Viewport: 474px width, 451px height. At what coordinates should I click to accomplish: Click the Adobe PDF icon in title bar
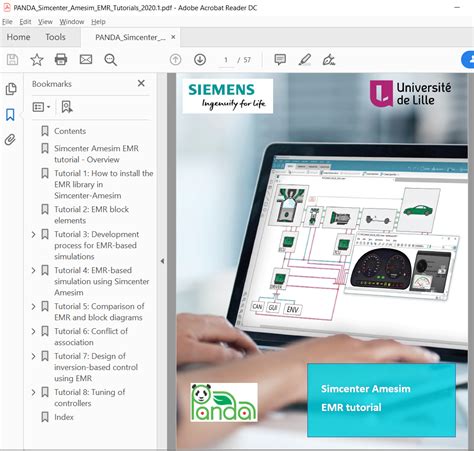(6, 7)
